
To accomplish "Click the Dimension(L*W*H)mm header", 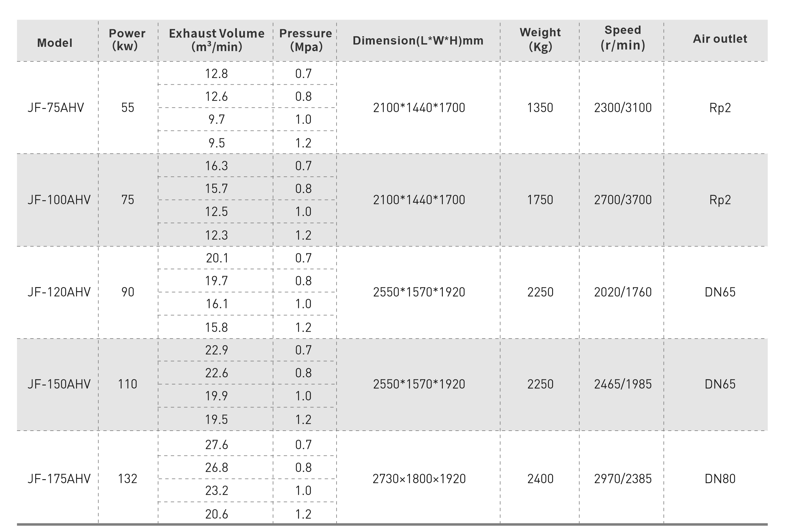I will pos(418,41).
